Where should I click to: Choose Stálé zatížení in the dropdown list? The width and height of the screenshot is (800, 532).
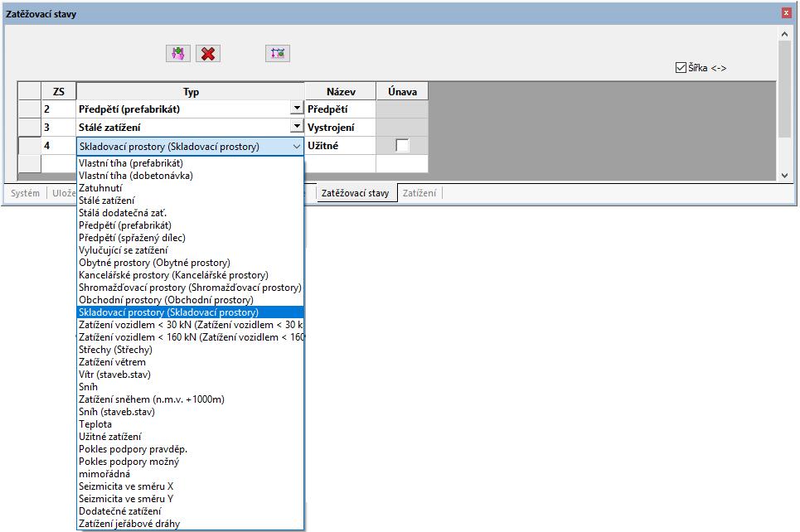[x=191, y=201]
